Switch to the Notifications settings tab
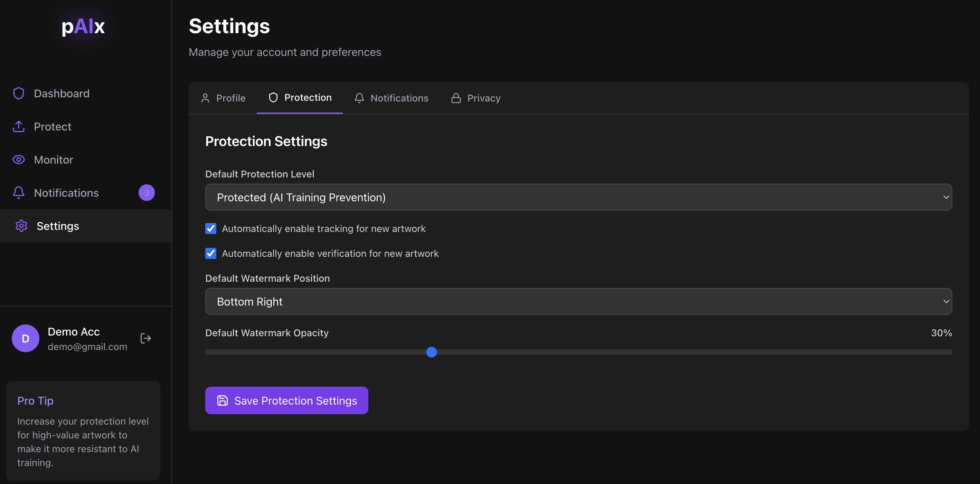The image size is (980, 484). pyautogui.click(x=392, y=98)
